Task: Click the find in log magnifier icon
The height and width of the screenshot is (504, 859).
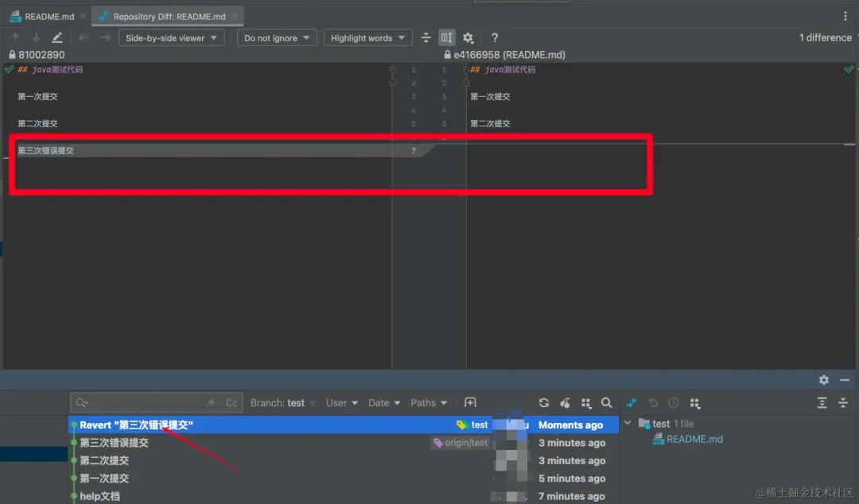Action: click(x=606, y=403)
